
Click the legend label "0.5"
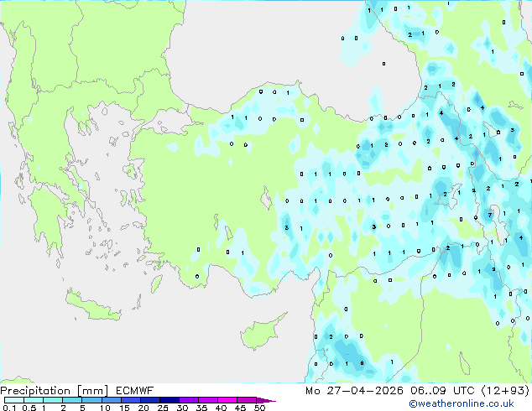[x=29, y=408]
